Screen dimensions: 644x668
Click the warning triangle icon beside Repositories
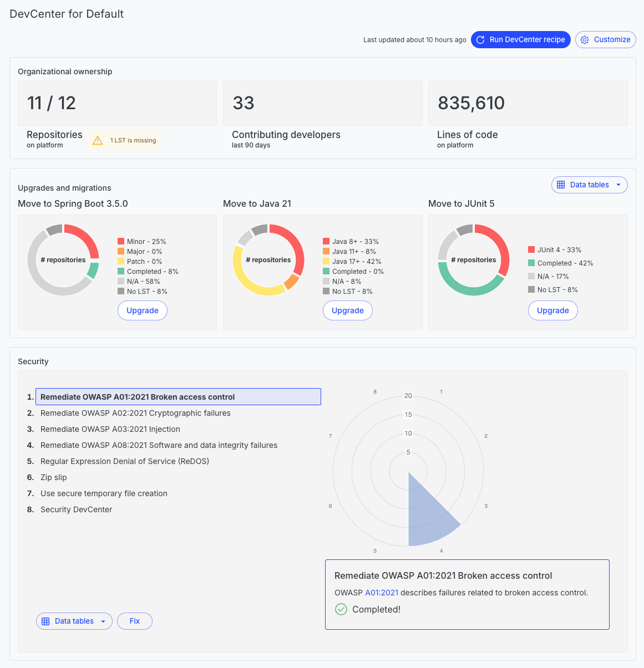pyautogui.click(x=98, y=140)
